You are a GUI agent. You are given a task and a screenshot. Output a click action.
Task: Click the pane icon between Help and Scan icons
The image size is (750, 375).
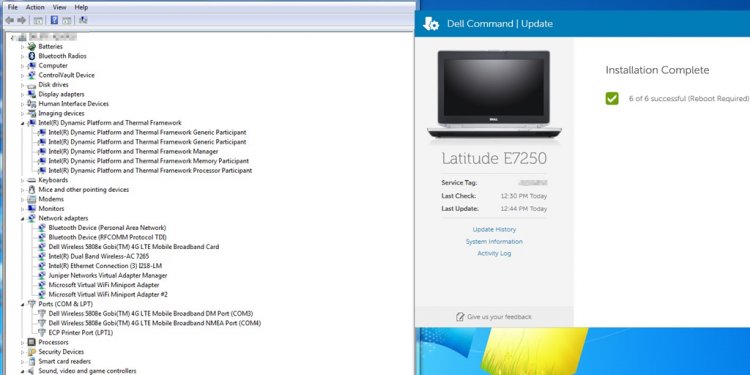coord(67,20)
